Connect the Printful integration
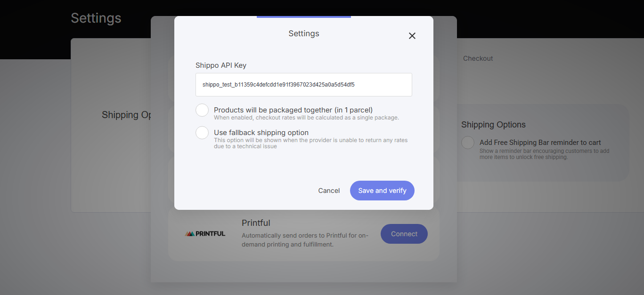Viewport: 644px width, 295px height. point(404,234)
